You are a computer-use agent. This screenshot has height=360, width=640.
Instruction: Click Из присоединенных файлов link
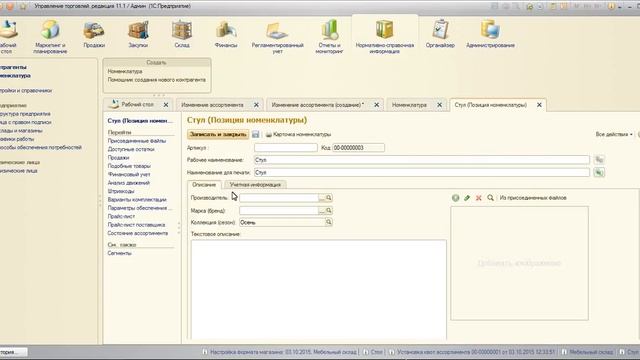[533, 198]
